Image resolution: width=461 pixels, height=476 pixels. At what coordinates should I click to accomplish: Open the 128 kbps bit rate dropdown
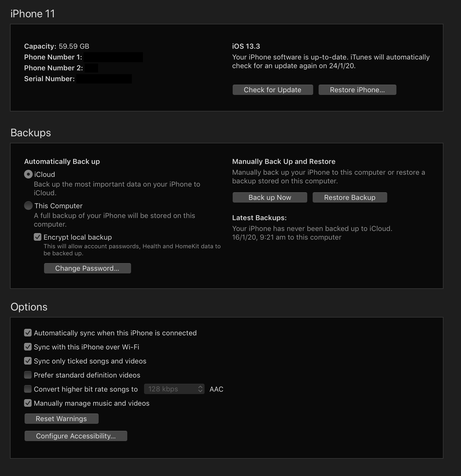click(174, 389)
